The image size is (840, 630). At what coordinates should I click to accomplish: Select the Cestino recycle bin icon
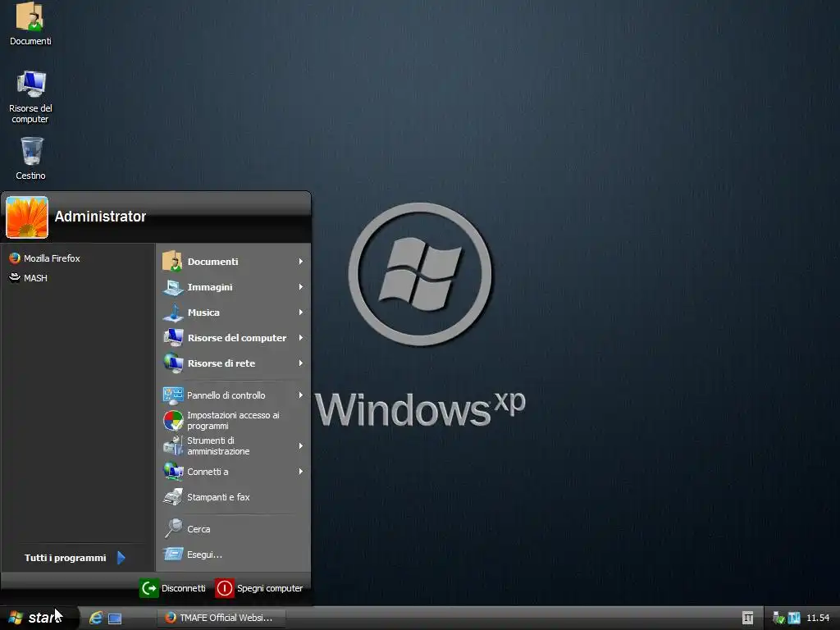pyautogui.click(x=30, y=158)
